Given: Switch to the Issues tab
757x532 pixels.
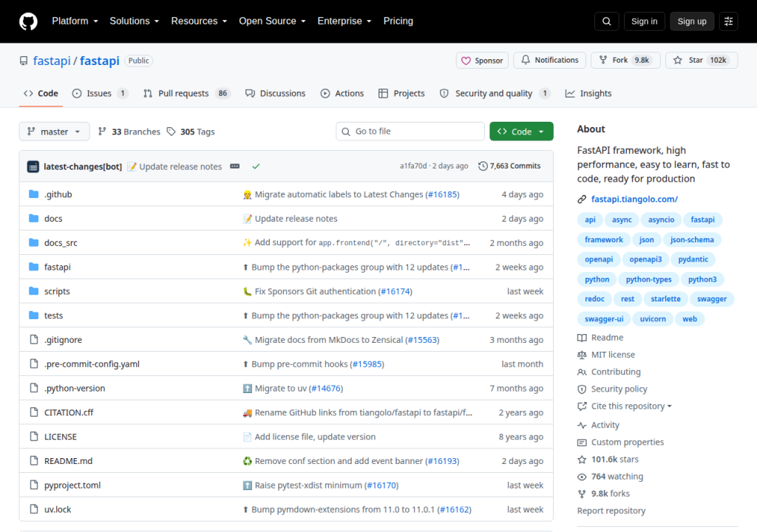Looking at the screenshot, I should [100, 93].
